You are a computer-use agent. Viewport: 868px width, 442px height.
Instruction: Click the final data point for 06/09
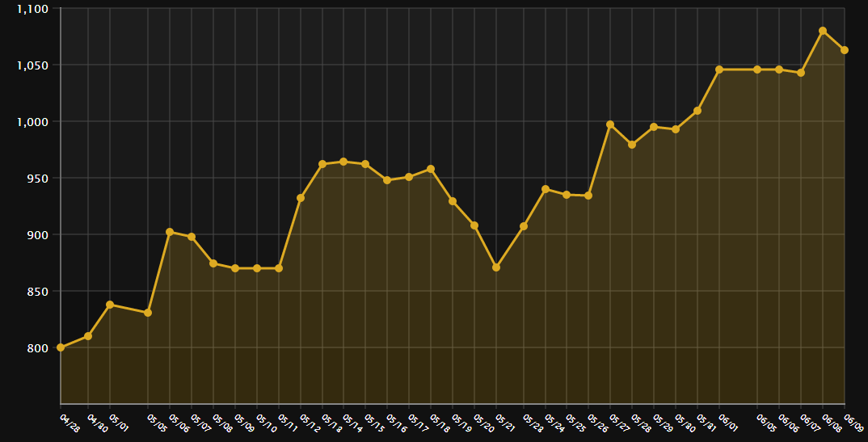[845, 50]
